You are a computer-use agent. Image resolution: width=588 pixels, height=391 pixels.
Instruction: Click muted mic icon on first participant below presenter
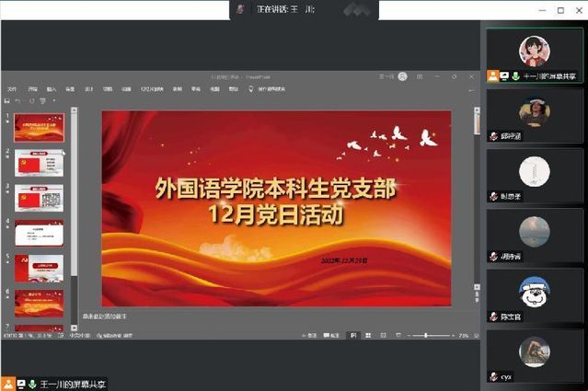[x=494, y=136]
